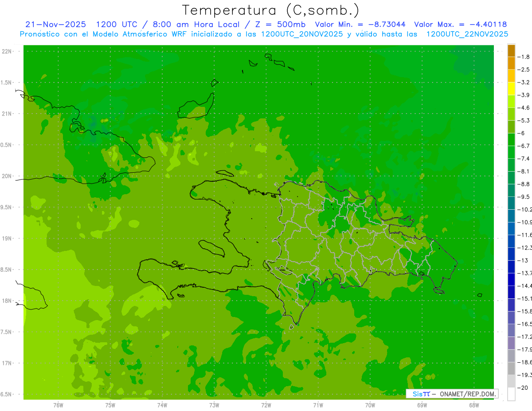Click the "-1.8" colorbar label
Screen dimensions: 532x411
pos(524,57)
